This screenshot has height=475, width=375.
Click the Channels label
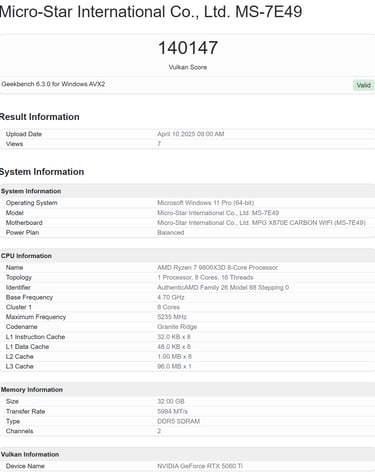point(19,431)
